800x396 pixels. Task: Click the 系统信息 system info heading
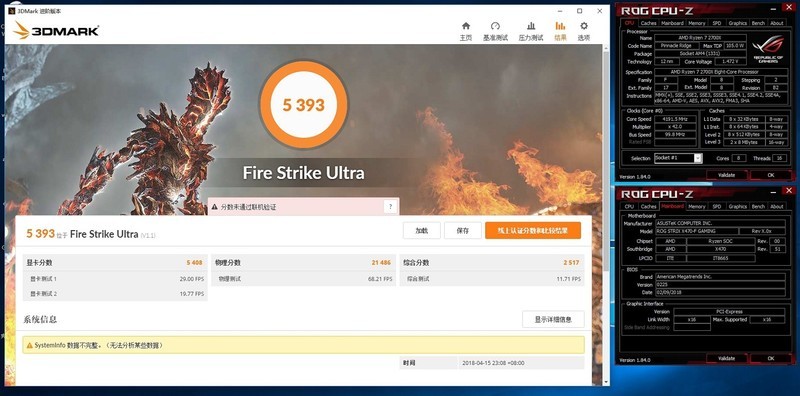click(40, 319)
